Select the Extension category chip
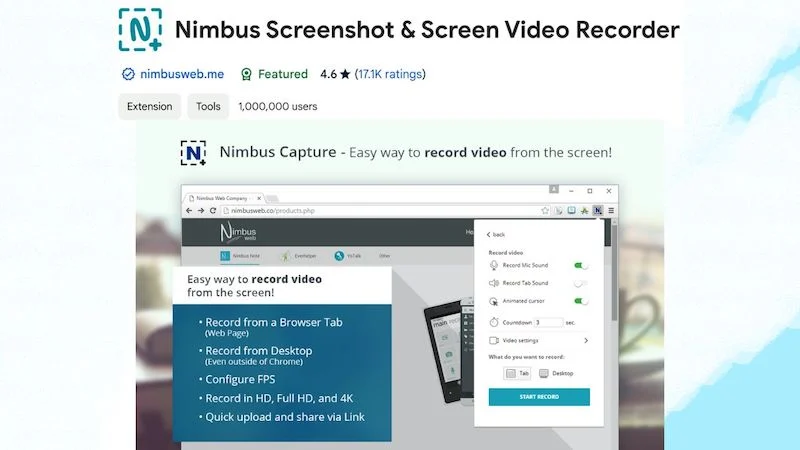Image resolution: width=800 pixels, height=450 pixels. 149,106
